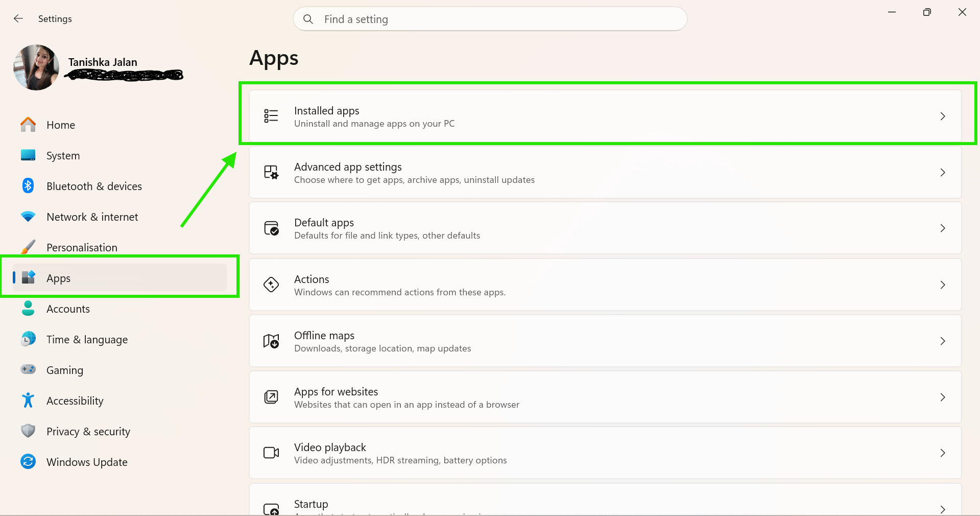Click the Apps for websites icon

click(271, 397)
